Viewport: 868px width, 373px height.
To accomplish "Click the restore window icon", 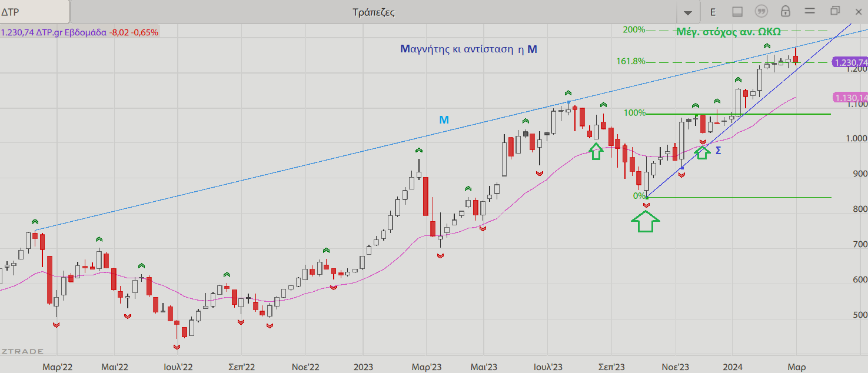I will pyautogui.click(x=835, y=11).
